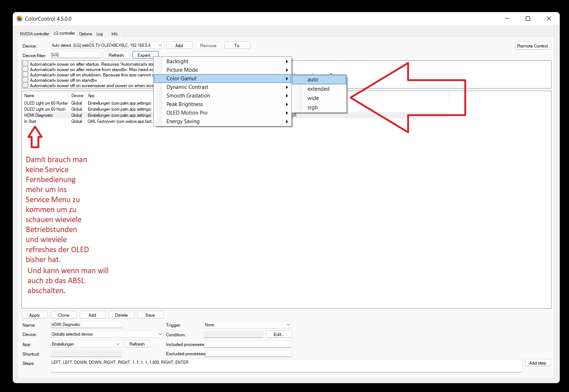Click the Edit... condition button
This screenshot has height=392, width=569.
click(x=279, y=334)
